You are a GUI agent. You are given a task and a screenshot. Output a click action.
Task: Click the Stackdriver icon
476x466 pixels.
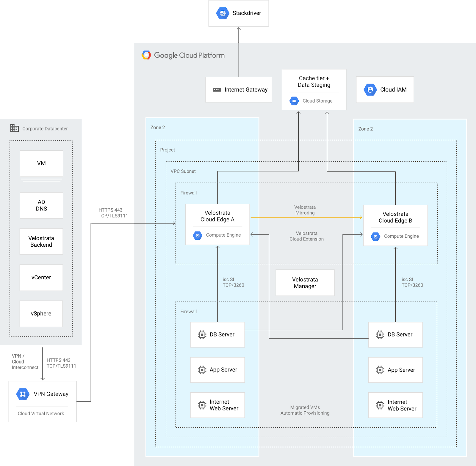222,13
